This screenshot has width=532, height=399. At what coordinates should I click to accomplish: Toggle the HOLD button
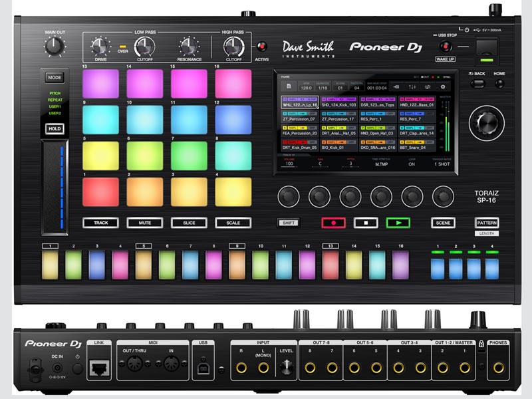55,129
